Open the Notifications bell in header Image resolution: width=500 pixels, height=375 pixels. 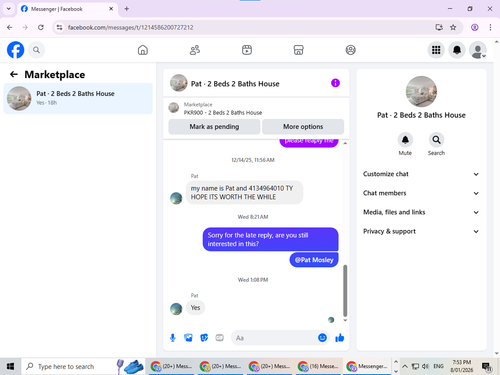(x=457, y=50)
